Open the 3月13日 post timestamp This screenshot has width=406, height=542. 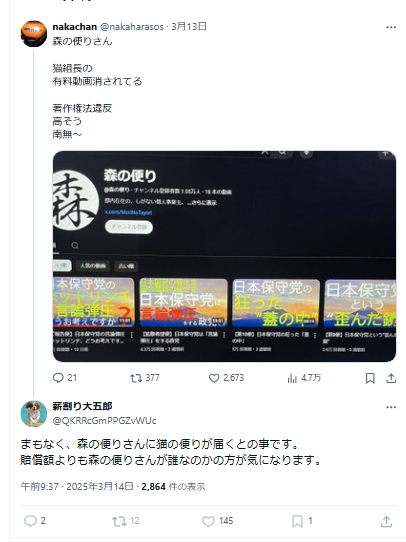click(x=189, y=27)
